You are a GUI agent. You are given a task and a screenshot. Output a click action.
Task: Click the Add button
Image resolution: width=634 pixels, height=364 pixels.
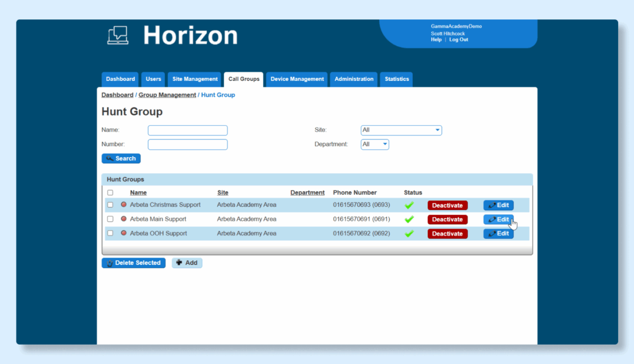click(x=187, y=263)
